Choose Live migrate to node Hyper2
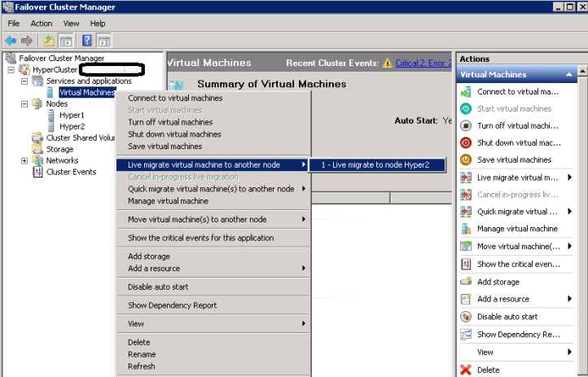This screenshot has width=588, height=377. click(375, 165)
